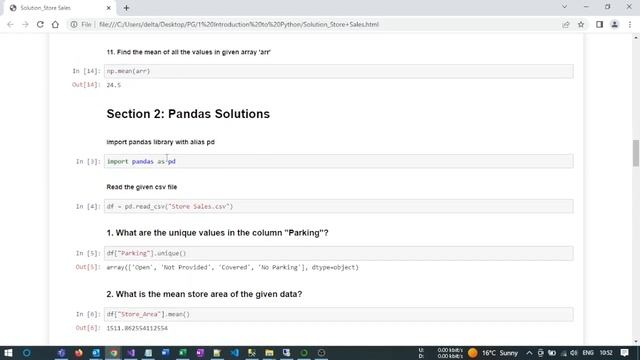
Task: Open VS Code from taskbar
Action: pyautogui.click(x=235, y=353)
